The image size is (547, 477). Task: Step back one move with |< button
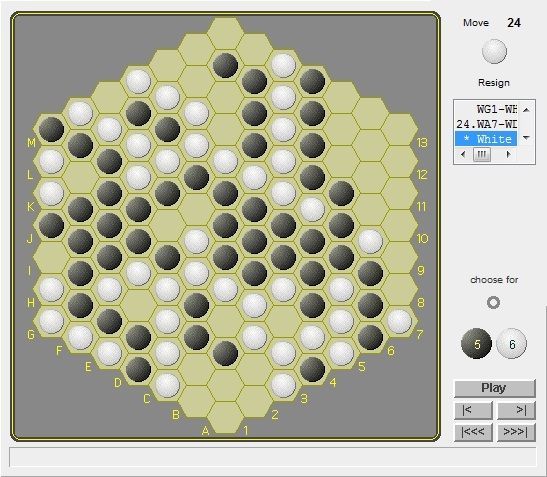473,410
